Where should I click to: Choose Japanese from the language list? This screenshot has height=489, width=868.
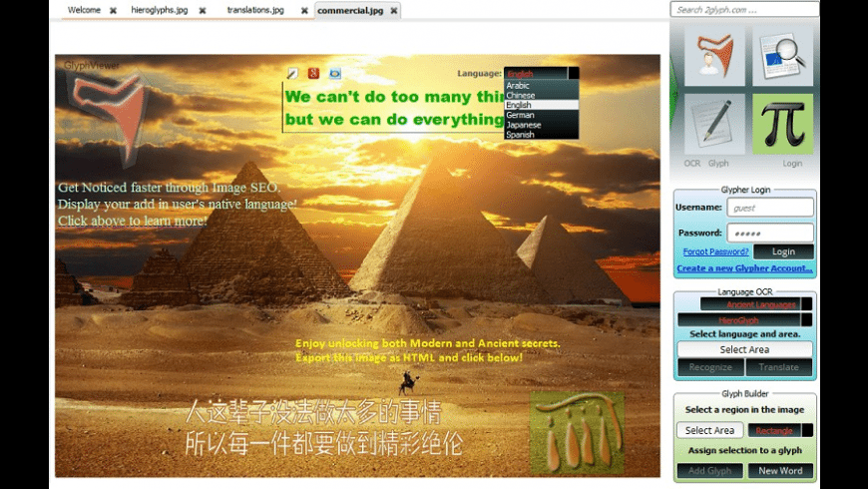coord(541,125)
